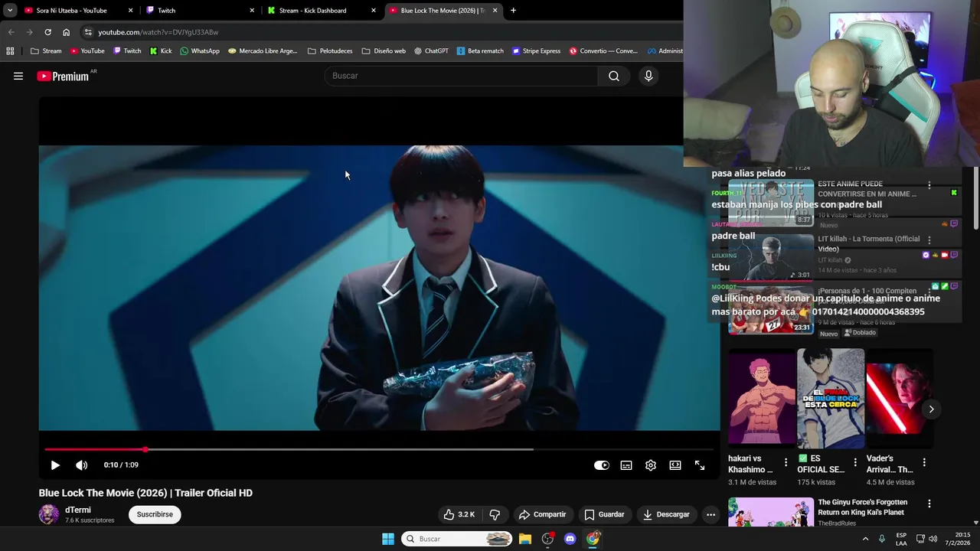980x551 pixels.
Task: Open the Blue Lock ESTA CERCA short thumbnail
Action: point(831,399)
